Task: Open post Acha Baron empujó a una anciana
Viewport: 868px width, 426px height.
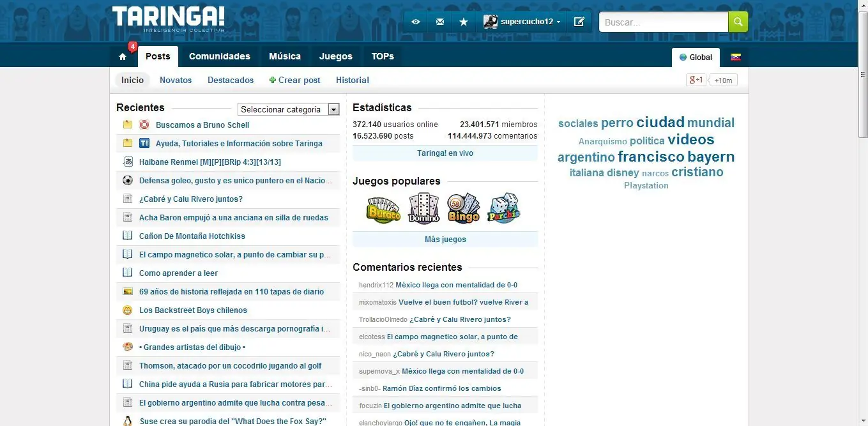Action: pos(234,217)
